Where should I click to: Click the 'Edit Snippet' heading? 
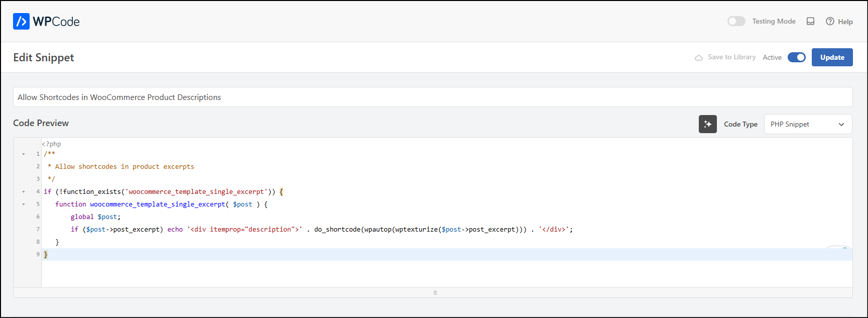click(x=43, y=57)
